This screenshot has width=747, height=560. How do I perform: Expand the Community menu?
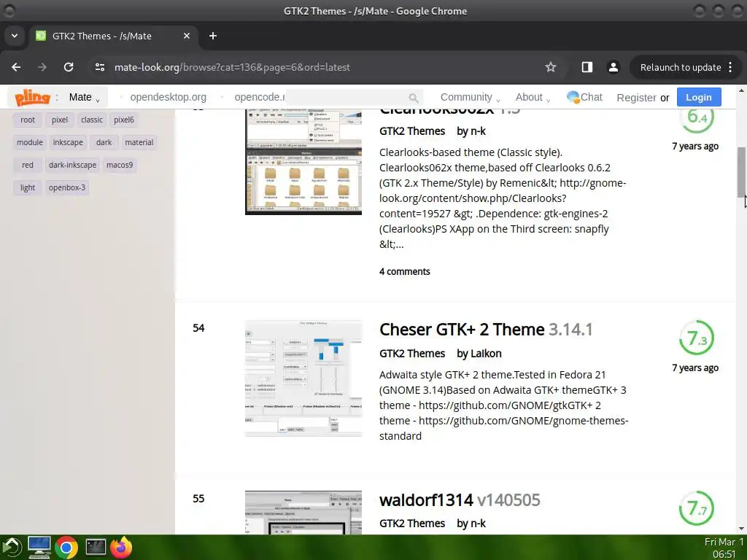click(x=470, y=97)
